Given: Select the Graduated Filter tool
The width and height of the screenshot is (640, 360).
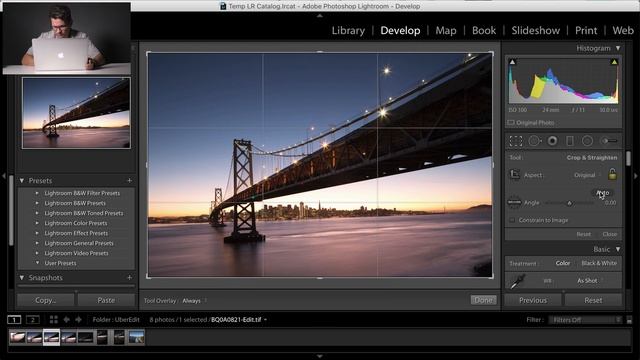Looking at the screenshot, I should pos(570,141).
